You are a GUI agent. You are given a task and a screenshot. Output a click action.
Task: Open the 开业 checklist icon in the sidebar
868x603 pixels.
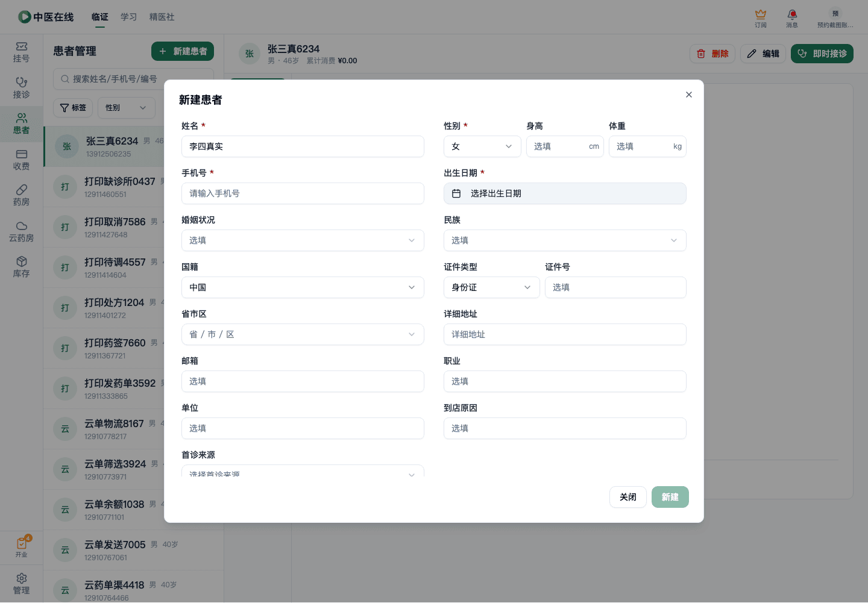click(x=22, y=547)
